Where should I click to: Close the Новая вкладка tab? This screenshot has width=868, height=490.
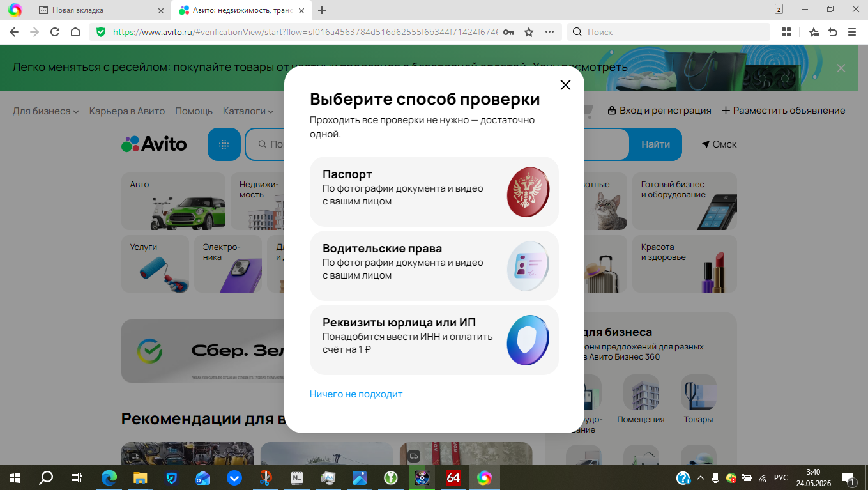coord(161,10)
